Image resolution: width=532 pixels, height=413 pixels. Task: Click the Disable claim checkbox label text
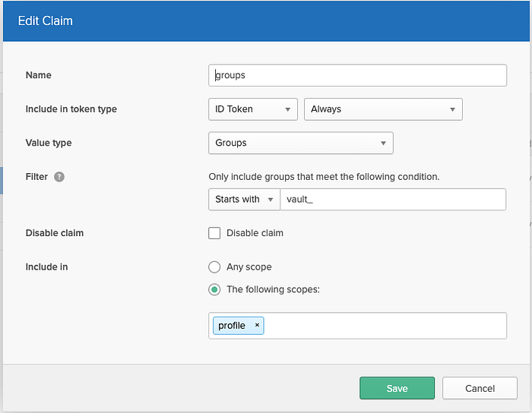pos(255,233)
